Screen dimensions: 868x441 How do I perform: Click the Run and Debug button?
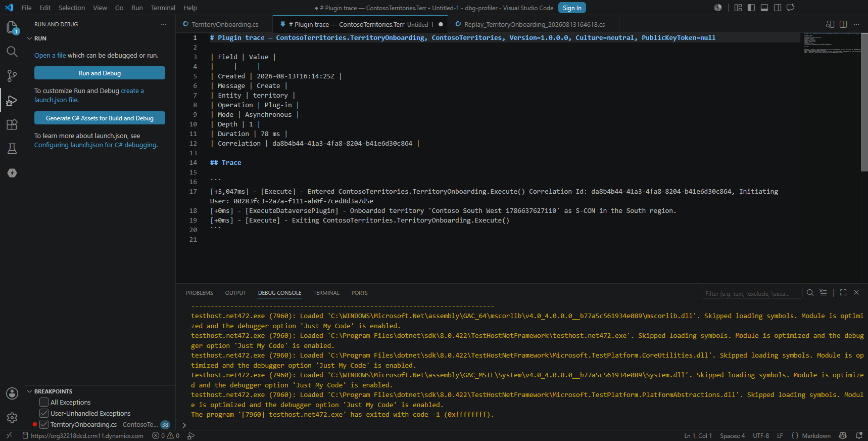[100, 73]
